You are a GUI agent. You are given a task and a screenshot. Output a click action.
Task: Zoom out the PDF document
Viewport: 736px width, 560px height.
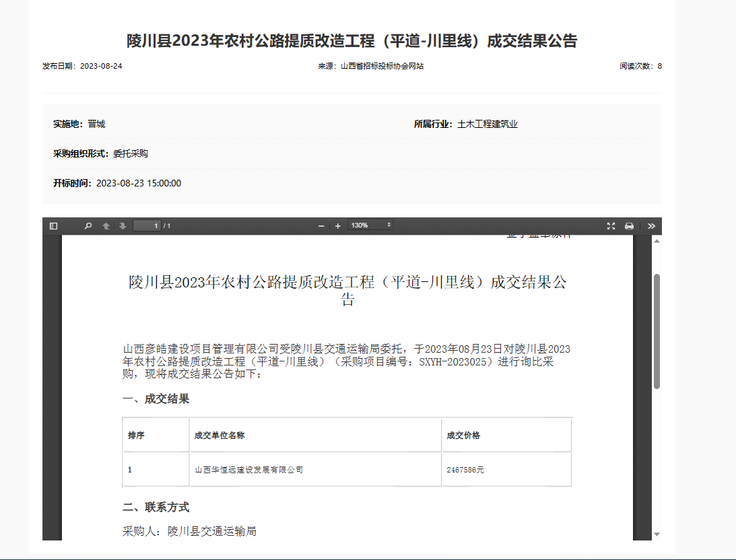tap(321, 226)
